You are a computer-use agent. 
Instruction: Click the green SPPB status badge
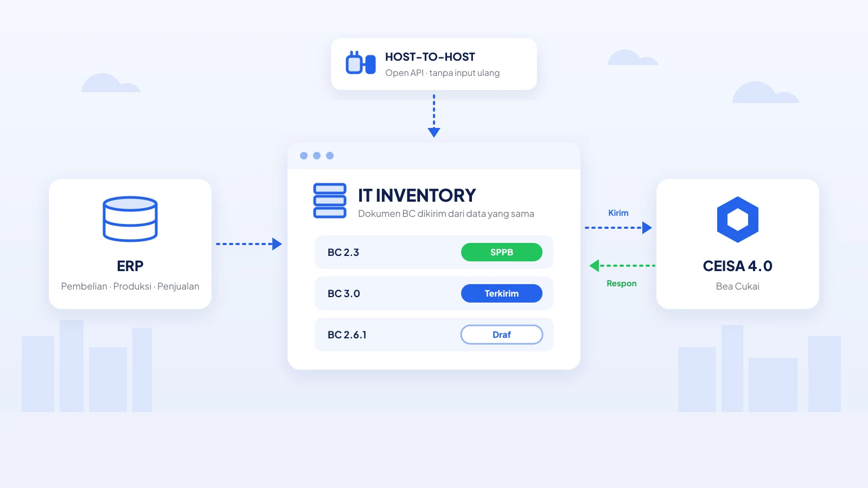(x=502, y=252)
